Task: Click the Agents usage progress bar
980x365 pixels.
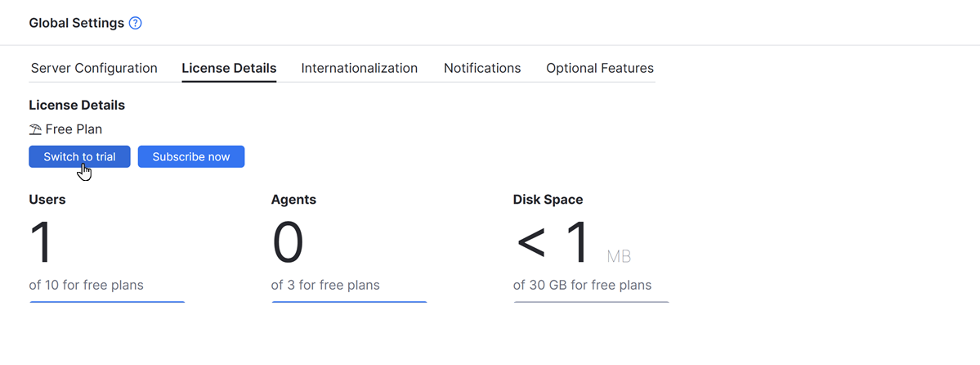Action: coord(349,303)
